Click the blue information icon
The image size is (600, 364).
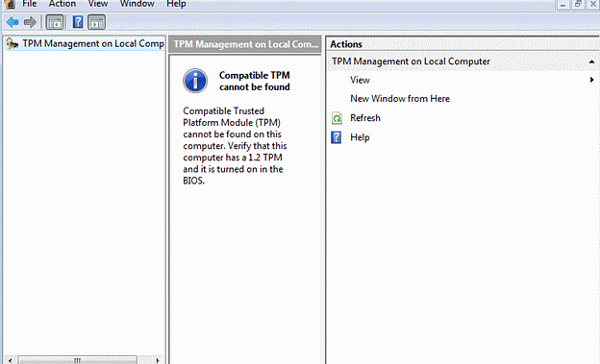click(195, 81)
